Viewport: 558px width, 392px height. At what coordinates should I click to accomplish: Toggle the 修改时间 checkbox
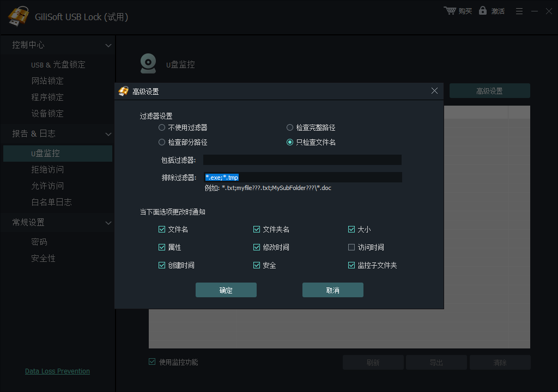(257, 247)
